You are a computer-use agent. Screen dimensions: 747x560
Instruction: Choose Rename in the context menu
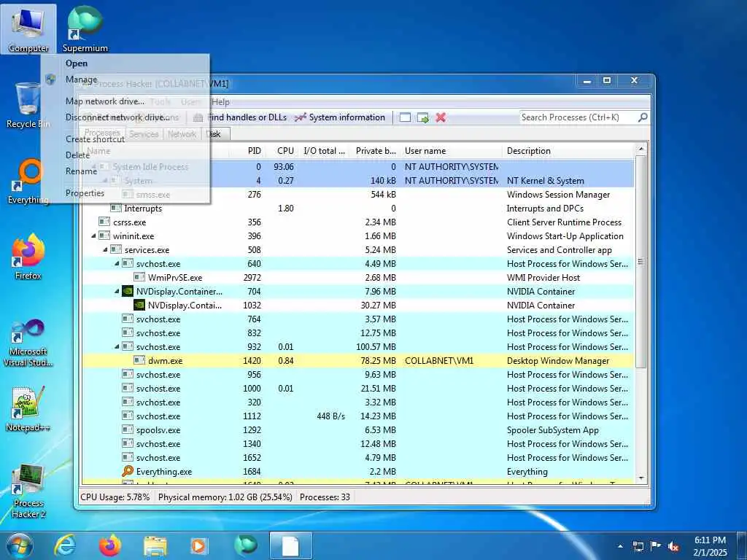point(125,171)
